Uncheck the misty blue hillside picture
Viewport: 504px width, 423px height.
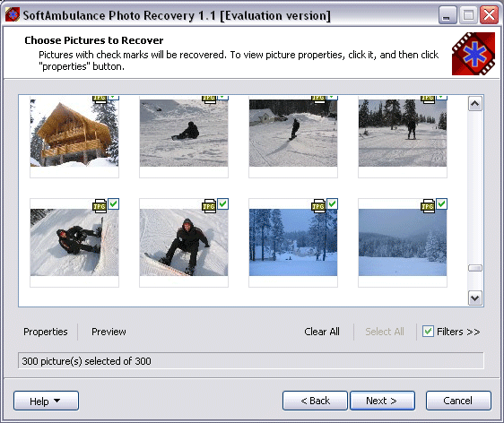tap(441, 203)
